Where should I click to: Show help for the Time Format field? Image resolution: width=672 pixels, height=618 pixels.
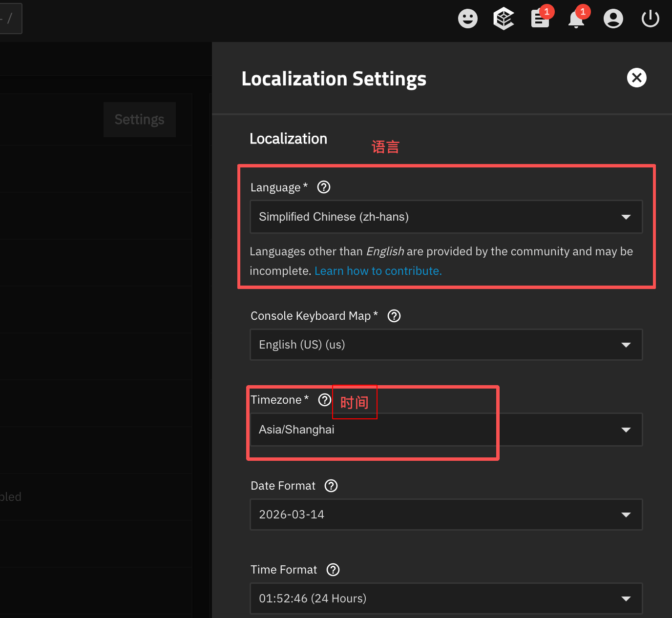(333, 570)
